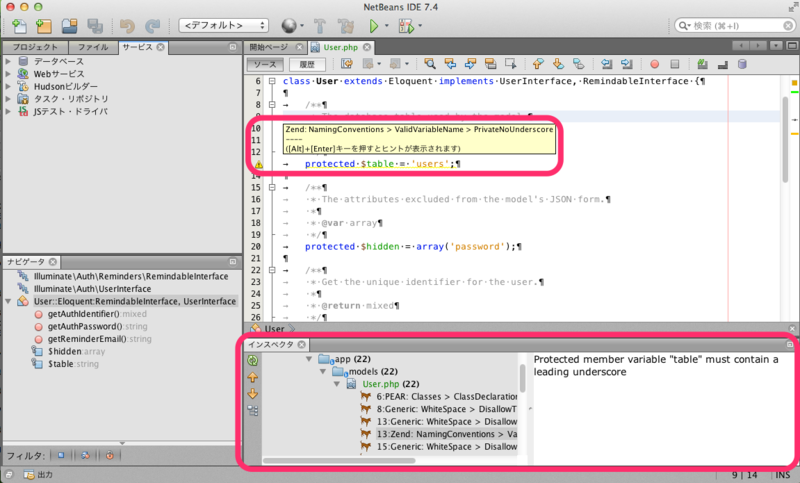
Task: Click the Build Project hammer icon
Action: point(320,26)
